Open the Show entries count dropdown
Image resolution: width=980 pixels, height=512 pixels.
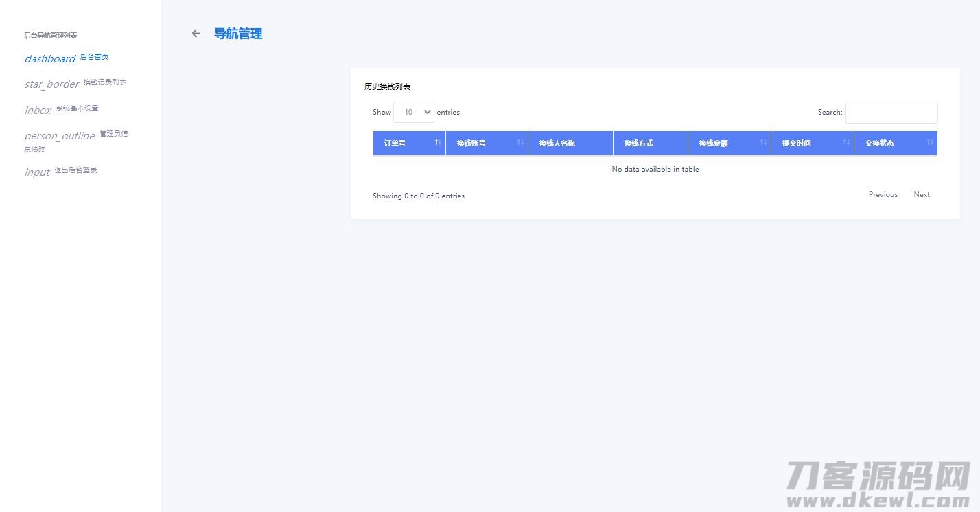tap(413, 112)
